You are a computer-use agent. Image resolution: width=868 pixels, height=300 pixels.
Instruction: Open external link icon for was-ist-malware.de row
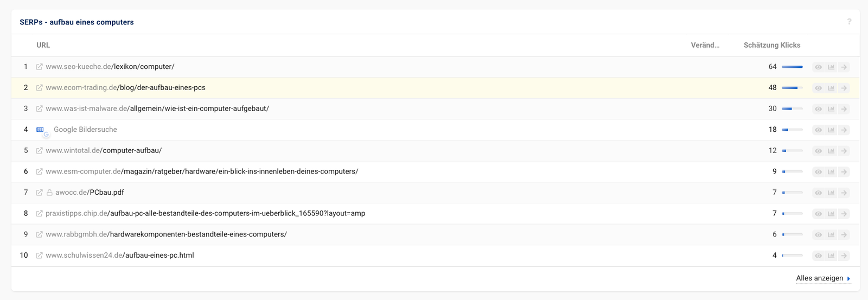[39, 108]
